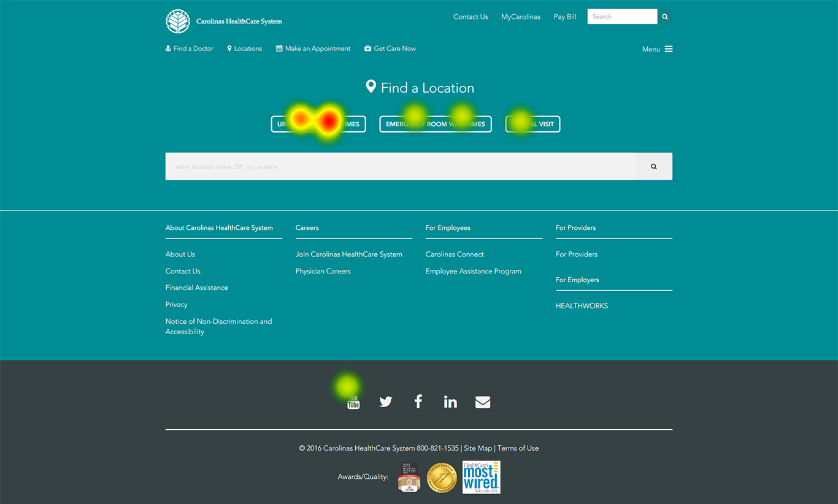Click the For Employees column heading

pos(448,227)
